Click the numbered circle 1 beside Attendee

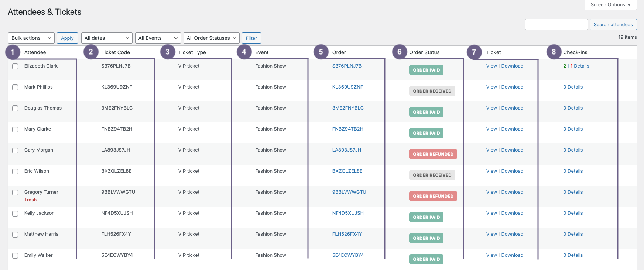[x=13, y=52]
